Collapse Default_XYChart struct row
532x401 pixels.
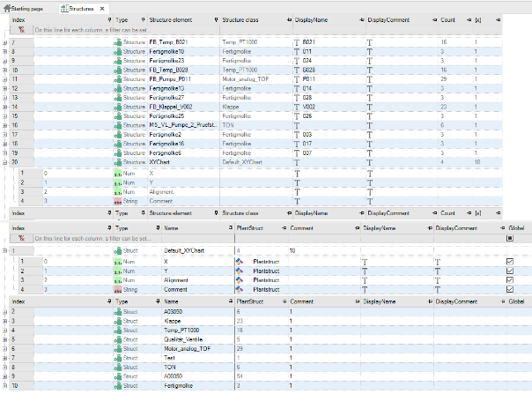tap(4, 250)
